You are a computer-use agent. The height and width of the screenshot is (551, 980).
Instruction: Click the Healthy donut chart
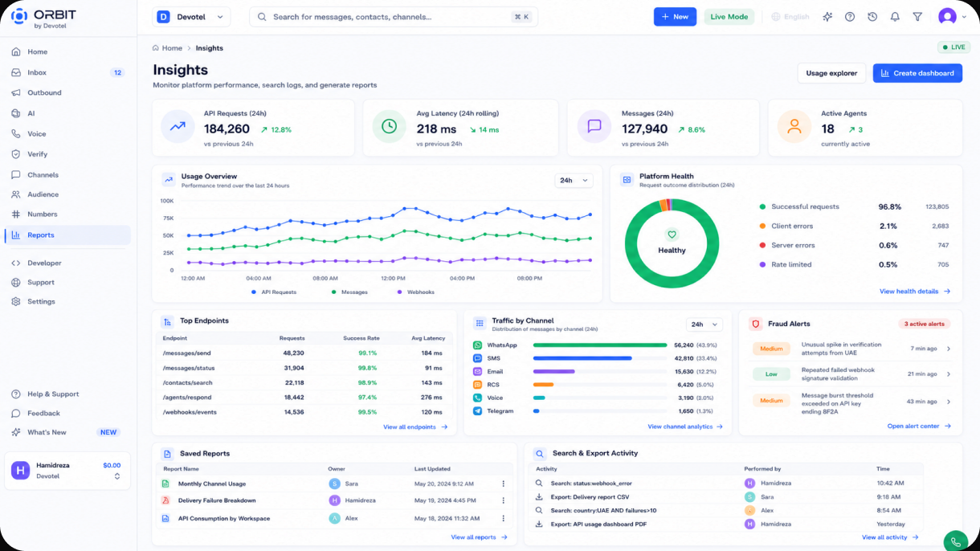pyautogui.click(x=672, y=243)
